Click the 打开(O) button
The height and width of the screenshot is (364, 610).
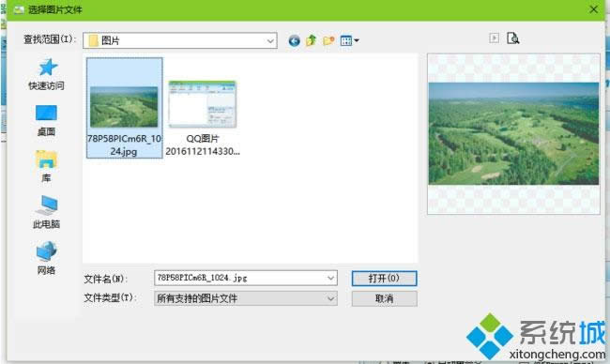(x=385, y=279)
